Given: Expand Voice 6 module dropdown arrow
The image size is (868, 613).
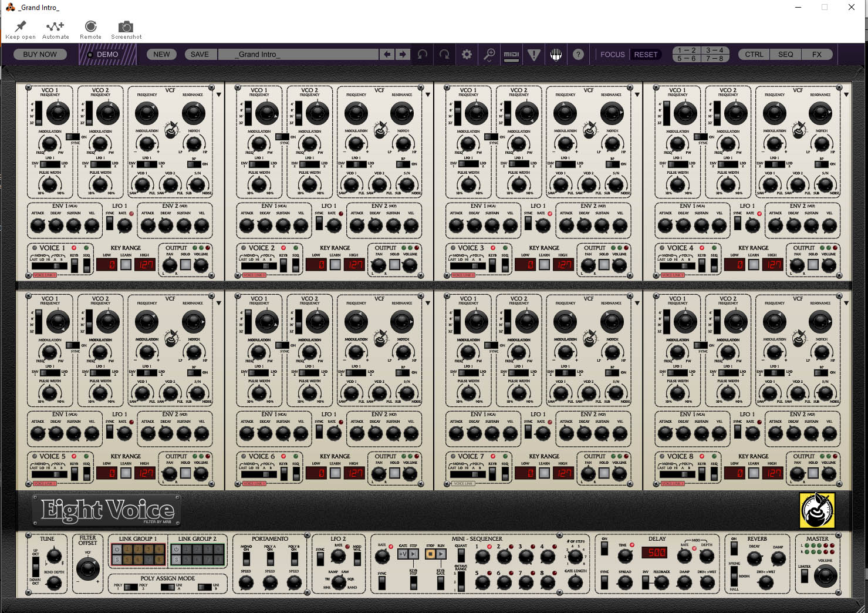Looking at the screenshot, I should [x=428, y=303].
